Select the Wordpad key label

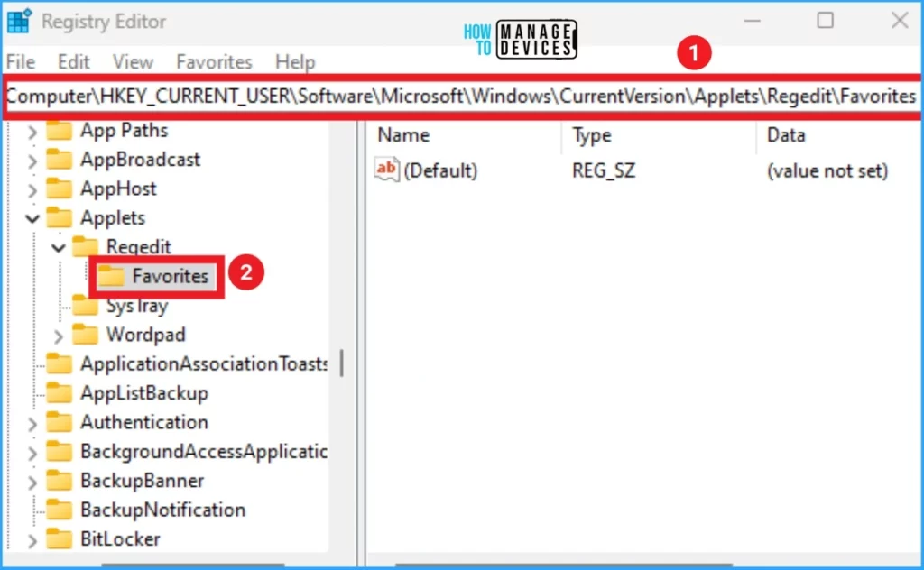pyautogui.click(x=145, y=335)
